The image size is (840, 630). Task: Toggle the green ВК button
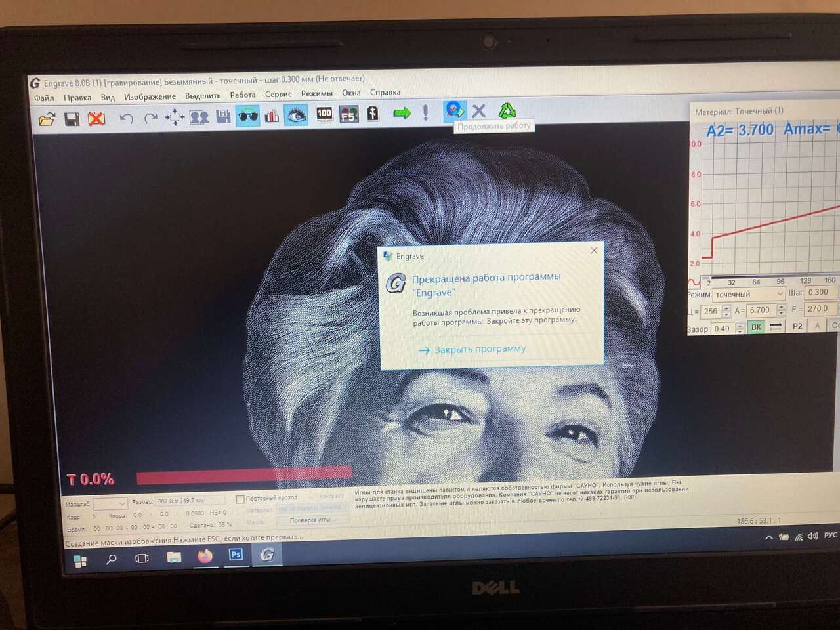coord(756,327)
